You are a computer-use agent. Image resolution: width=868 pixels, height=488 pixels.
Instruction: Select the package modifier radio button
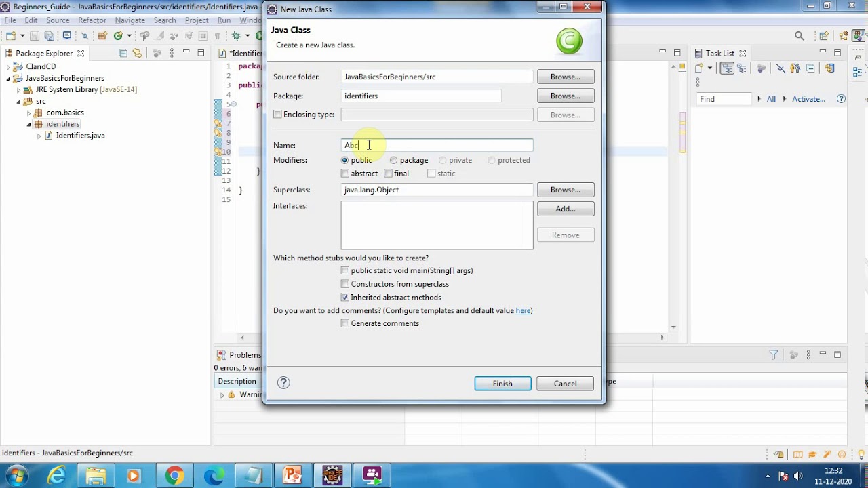pyautogui.click(x=393, y=160)
